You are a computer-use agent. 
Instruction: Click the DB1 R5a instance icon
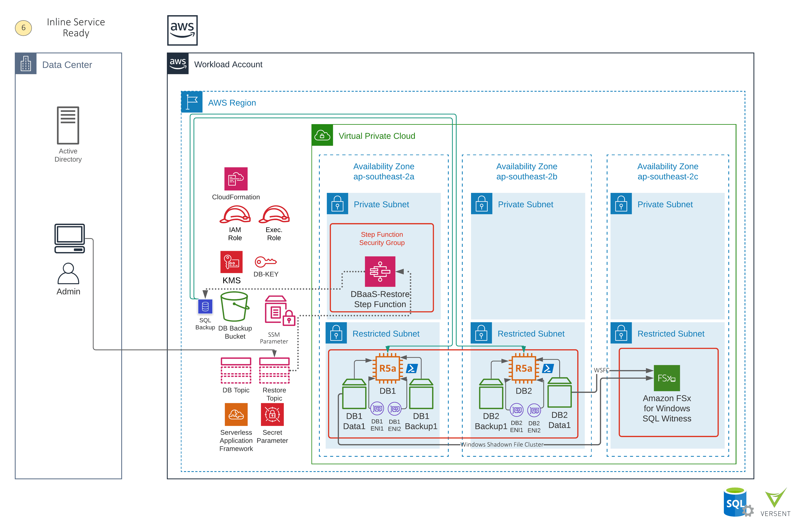(388, 369)
